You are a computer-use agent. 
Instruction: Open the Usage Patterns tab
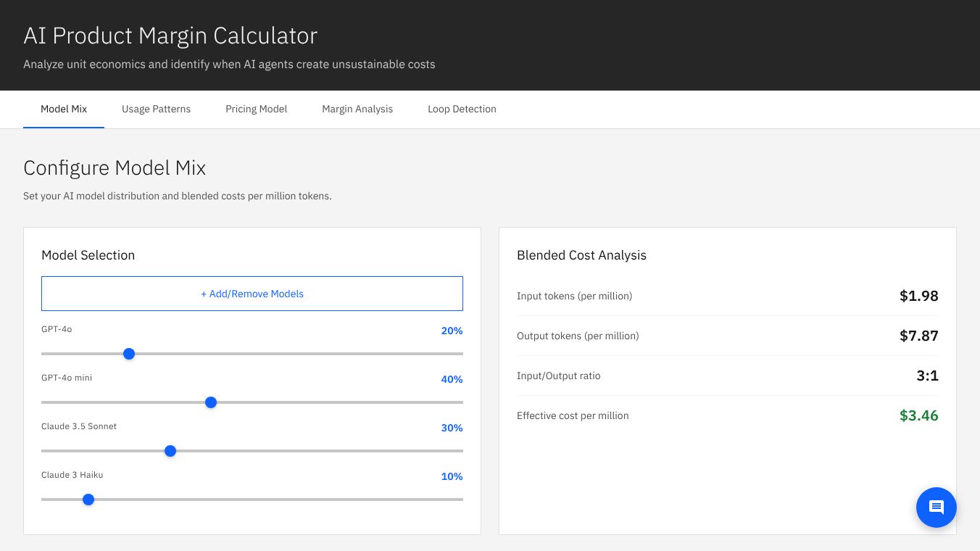pyautogui.click(x=156, y=109)
